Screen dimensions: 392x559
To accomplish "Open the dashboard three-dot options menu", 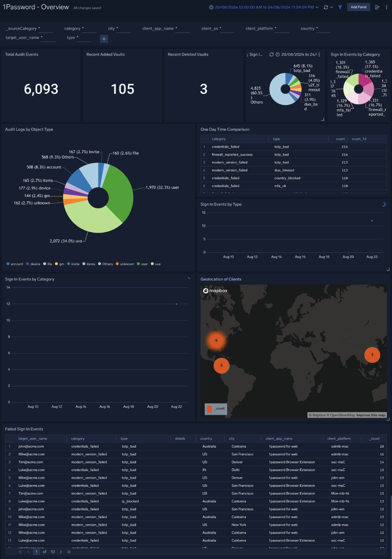I will pyautogui.click(x=386, y=7).
